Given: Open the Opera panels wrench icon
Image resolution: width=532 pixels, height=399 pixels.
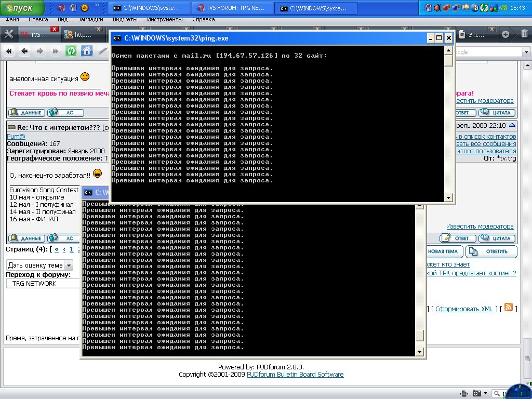Looking at the screenshot, I should [x=8, y=35].
